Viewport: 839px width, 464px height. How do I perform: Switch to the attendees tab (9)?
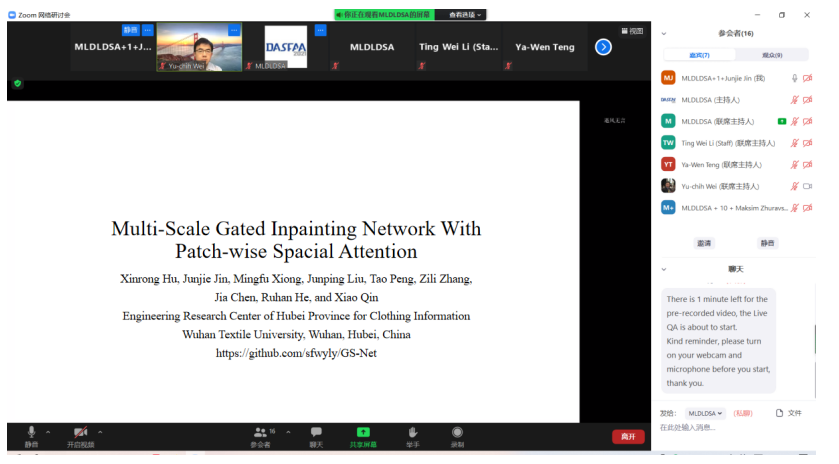tap(771, 55)
